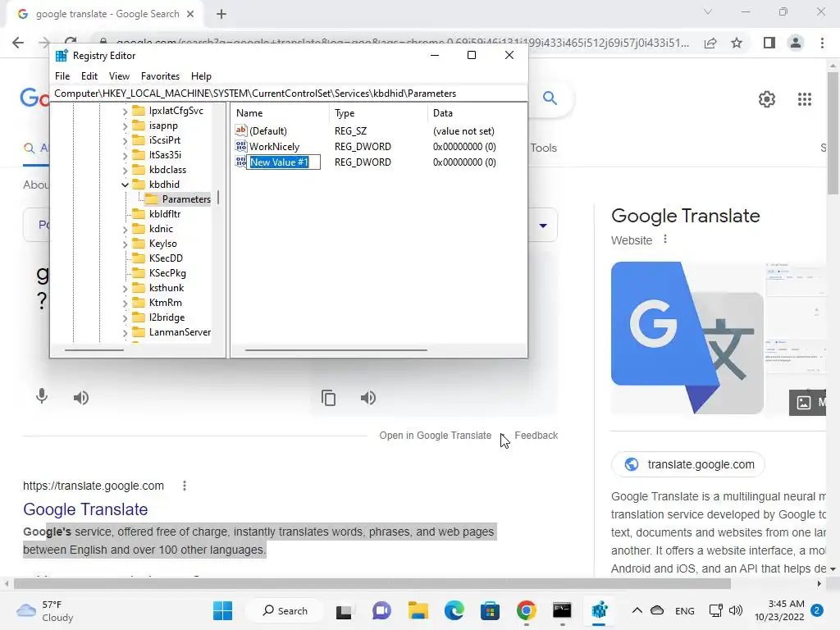Open the Edit menu in Registry Editor
Screen dimensions: 840x630
(x=89, y=76)
